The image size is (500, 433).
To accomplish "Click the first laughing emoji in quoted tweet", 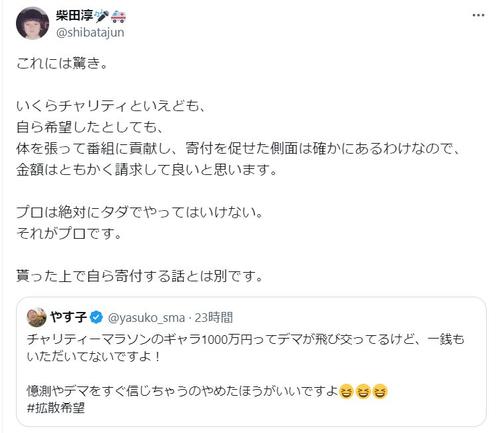I will (x=346, y=391).
